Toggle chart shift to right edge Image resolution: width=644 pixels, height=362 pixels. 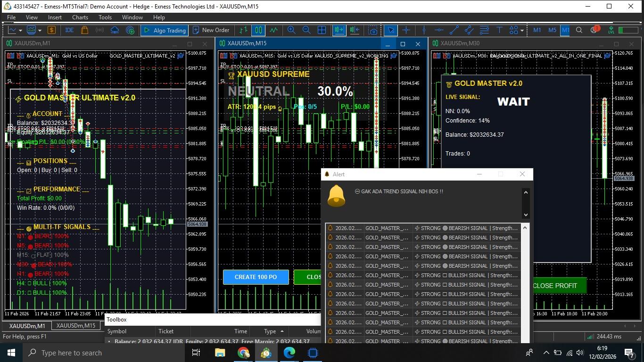pyautogui.click(x=355, y=30)
